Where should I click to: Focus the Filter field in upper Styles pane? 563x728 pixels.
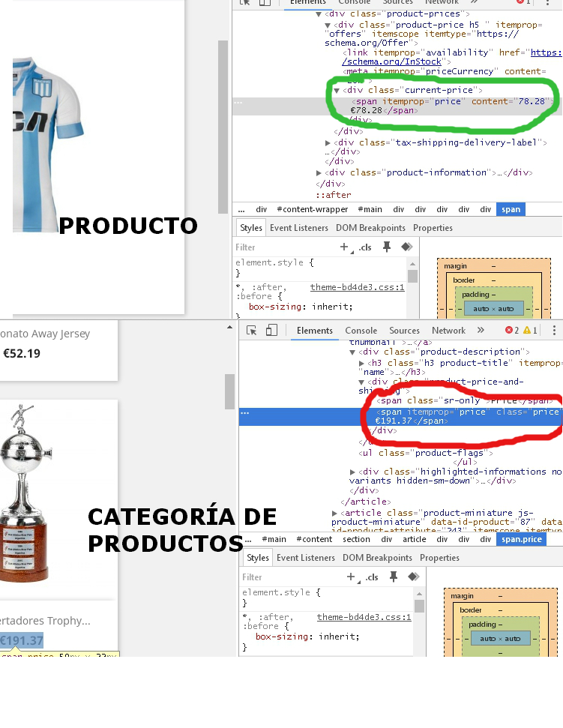(x=286, y=247)
